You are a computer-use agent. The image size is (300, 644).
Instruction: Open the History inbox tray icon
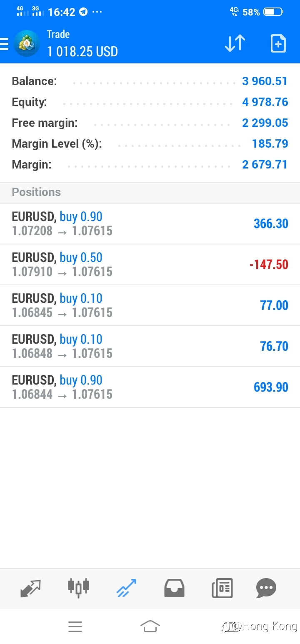(x=174, y=589)
